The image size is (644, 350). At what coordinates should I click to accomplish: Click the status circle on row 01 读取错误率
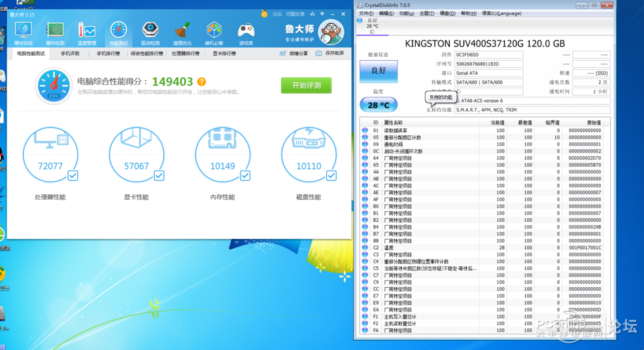[x=365, y=130]
